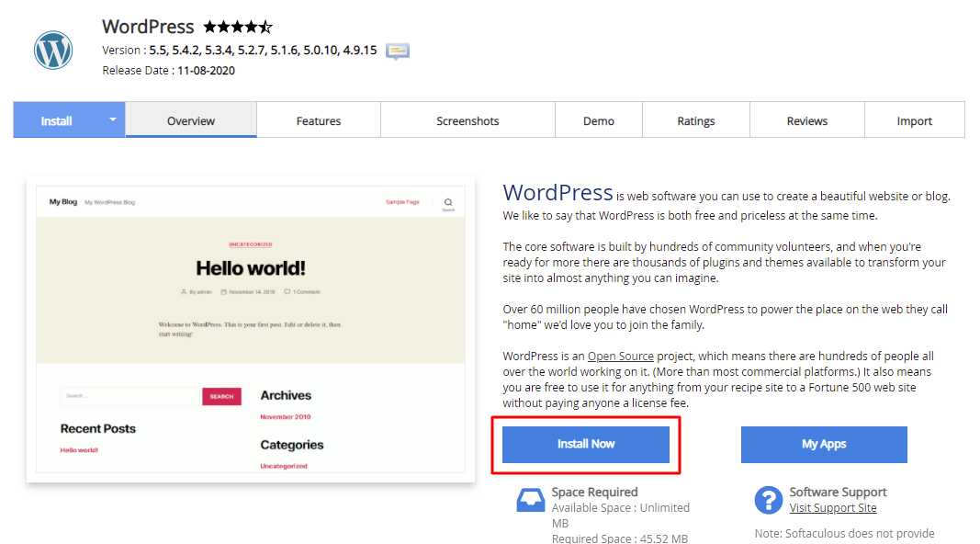This screenshot has height=544, width=980.
Task: Click the Available Space : Unlimited text
Action: (621, 508)
